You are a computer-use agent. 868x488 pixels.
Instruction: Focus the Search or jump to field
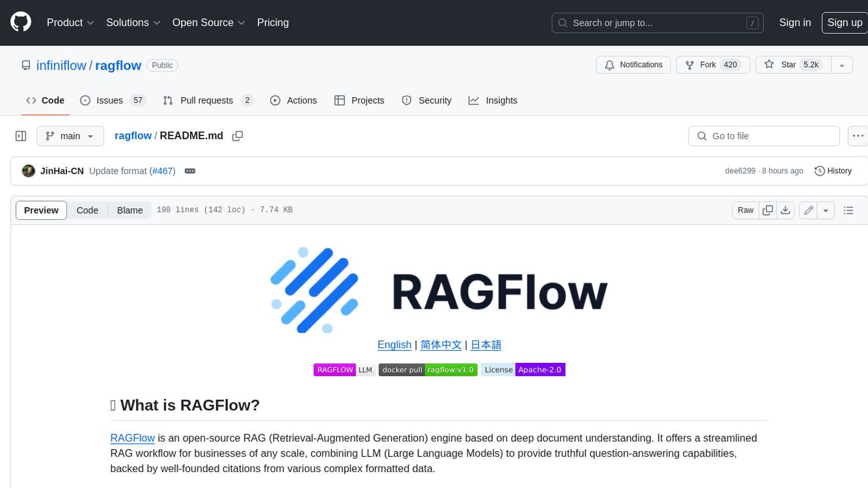658,22
